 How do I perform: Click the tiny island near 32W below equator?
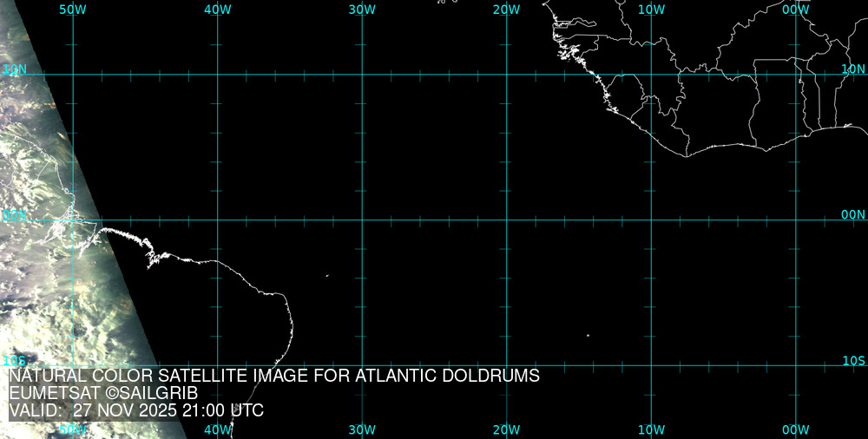click(x=327, y=276)
